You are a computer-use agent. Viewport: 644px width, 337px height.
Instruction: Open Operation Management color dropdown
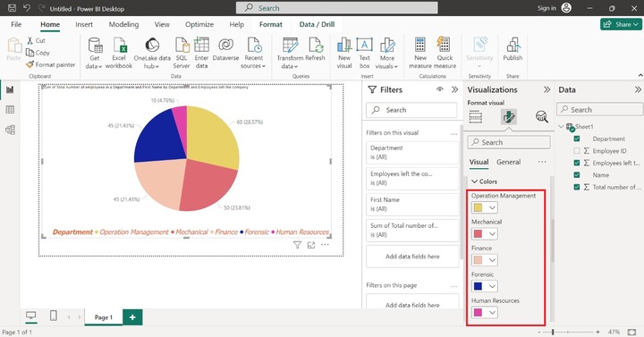click(492, 207)
